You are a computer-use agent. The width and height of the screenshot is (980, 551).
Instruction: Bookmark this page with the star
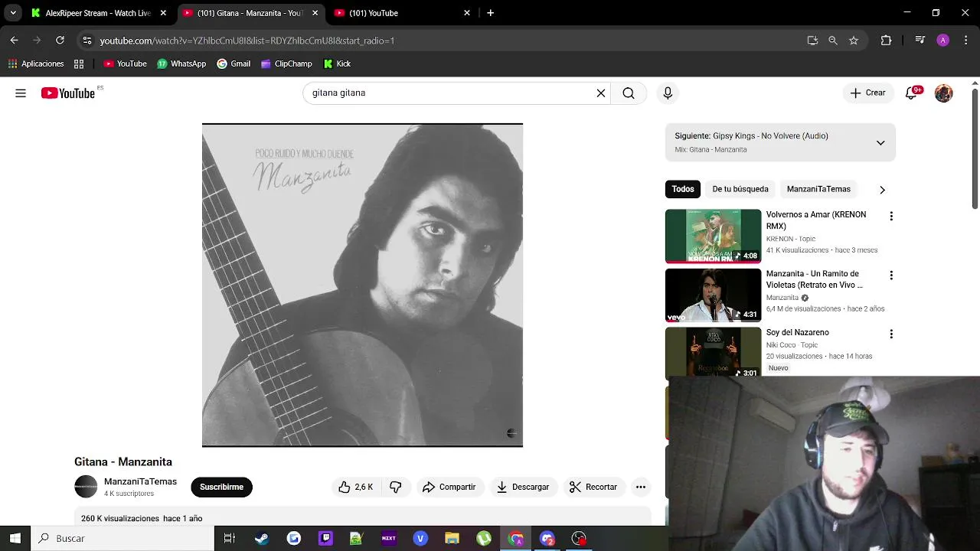[854, 41]
